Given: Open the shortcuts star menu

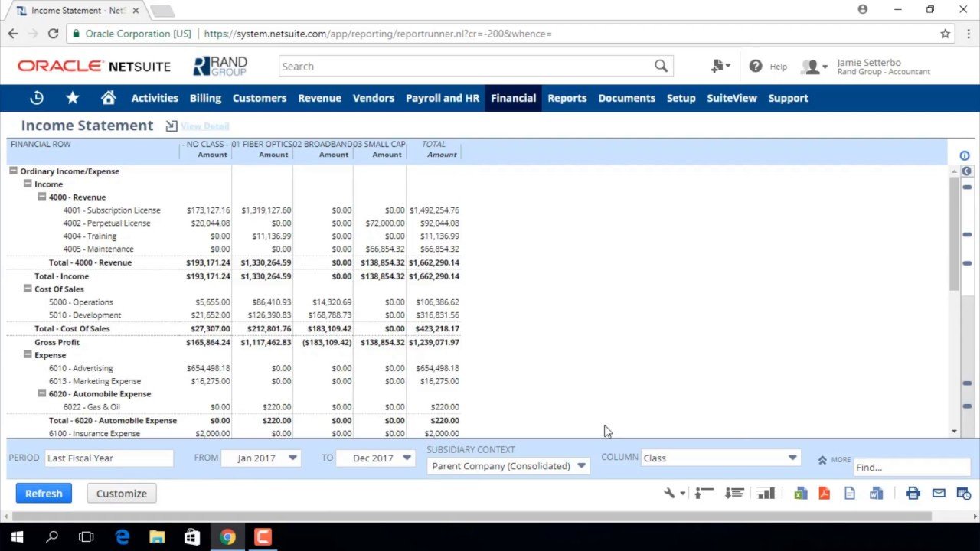Looking at the screenshot, I should 72,98.
